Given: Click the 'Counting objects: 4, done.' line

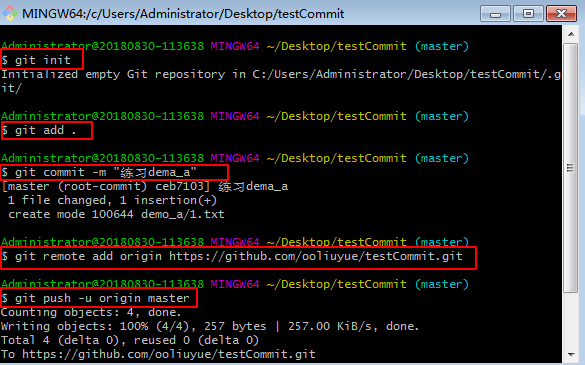Looking at the screenshot, I should coord(91,312).
